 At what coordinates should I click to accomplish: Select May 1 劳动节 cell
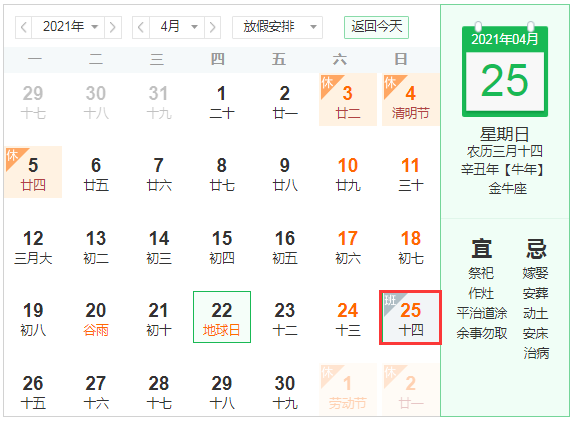[348, 390]
